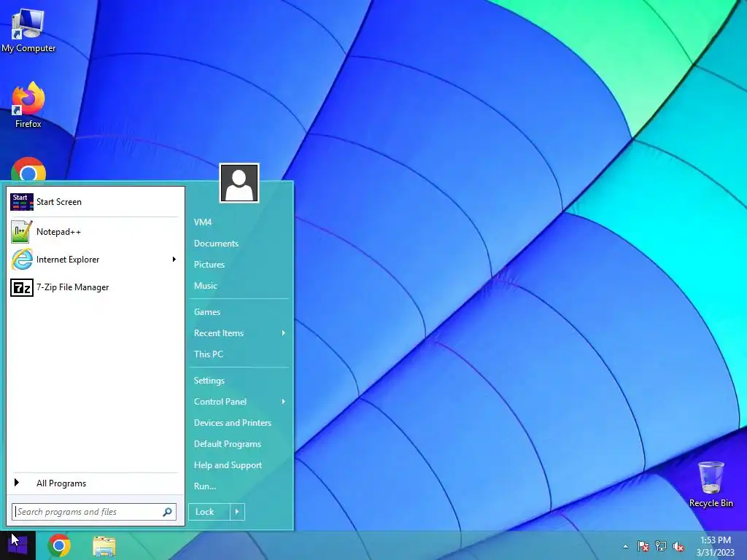Click the search magnifier icon
747x560 pixels.
pos(167,512)
